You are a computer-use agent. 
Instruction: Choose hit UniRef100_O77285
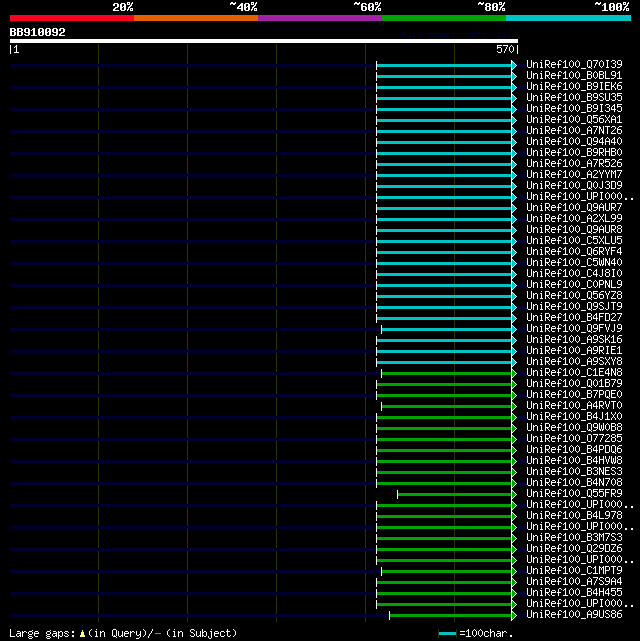[x=574, y=438]
